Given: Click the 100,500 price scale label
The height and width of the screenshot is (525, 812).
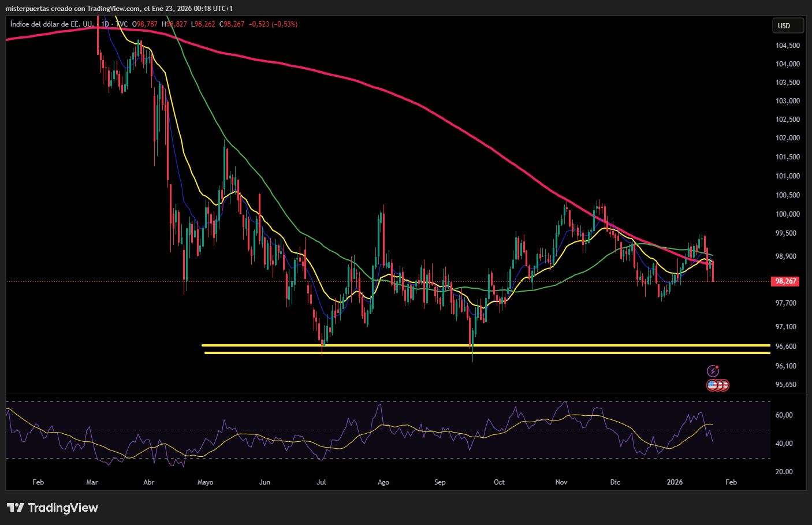Looking at the screenshot, I should pos(788,195).
